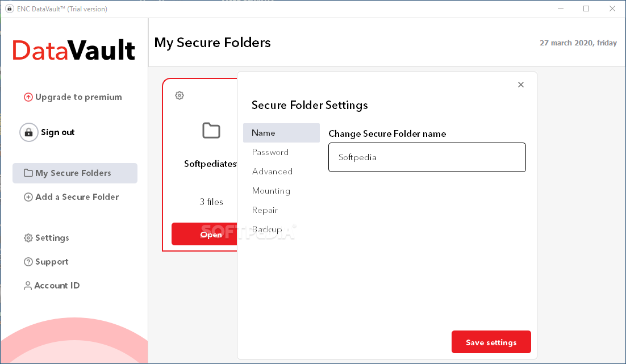Viewport: 626px width, 364px height.
Task: Choose Add a Secure Folder
Action: click(x=77, y=197)
